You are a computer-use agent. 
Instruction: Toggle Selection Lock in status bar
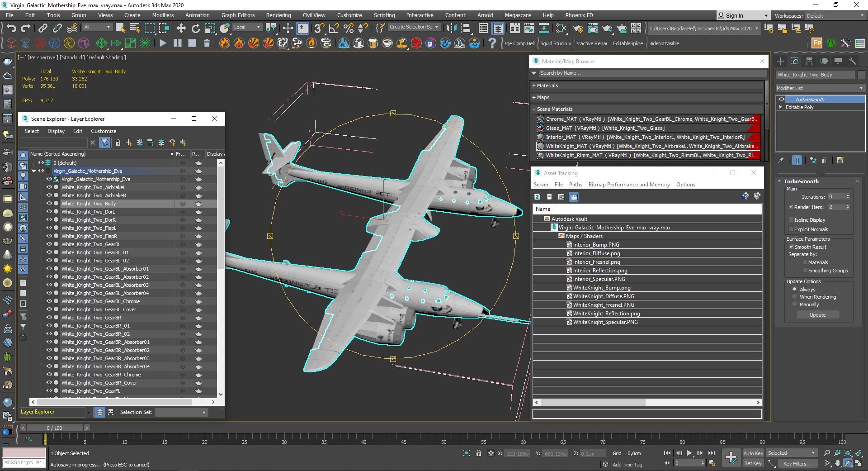tap(478, 453)
